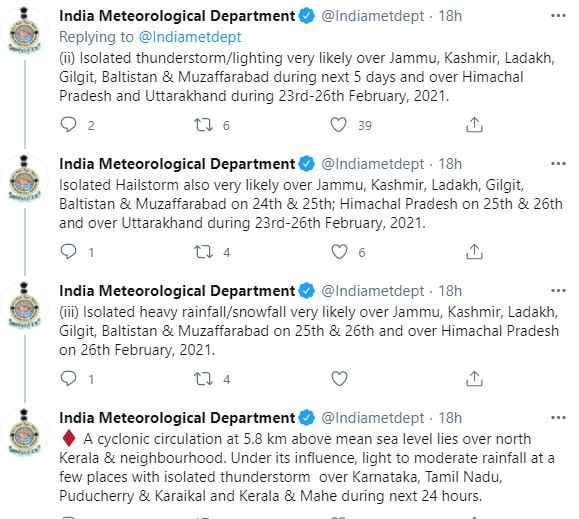Open the @Indiametdept link after Replying to
Image resolution: width=579 pixels, height=519 pixels.
(x=190, y=37)
